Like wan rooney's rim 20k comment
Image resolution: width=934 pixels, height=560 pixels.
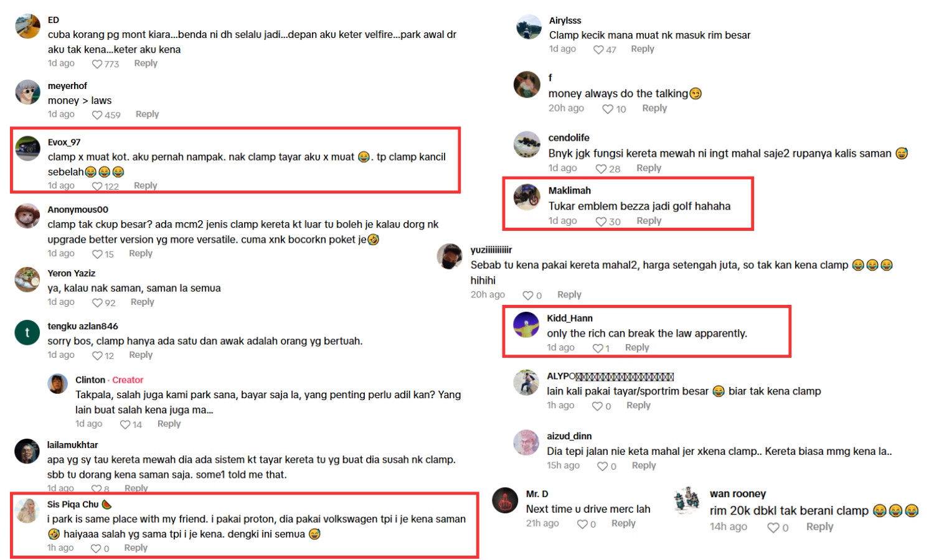click(x=773, y=528)
